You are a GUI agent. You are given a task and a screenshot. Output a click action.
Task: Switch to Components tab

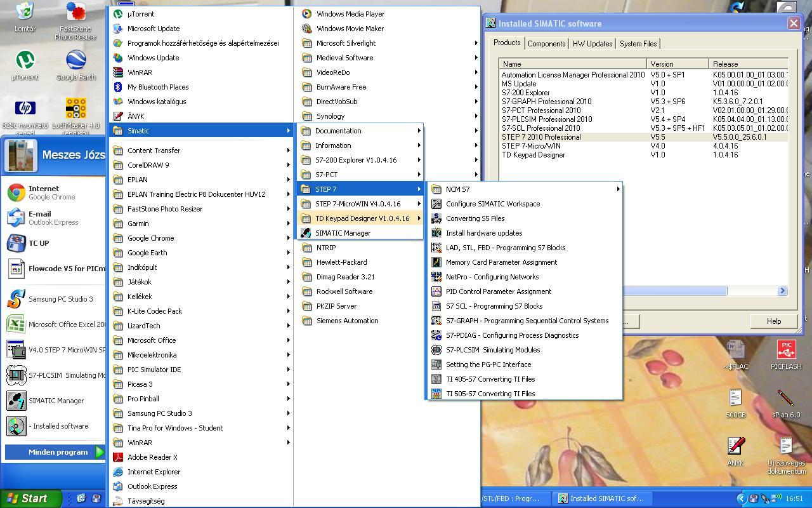coord(546,44)
